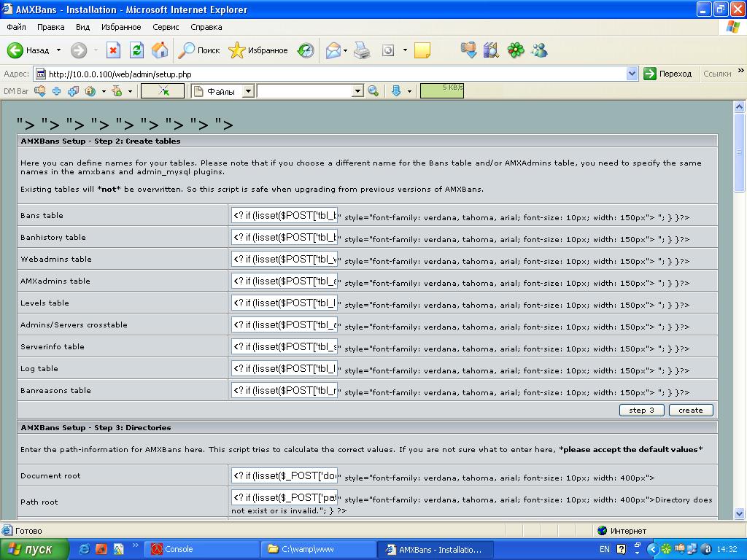Launch Internet Explorer from quick launch
The height and width of the screenshot is (560, 747).
[x=84, y=549]
